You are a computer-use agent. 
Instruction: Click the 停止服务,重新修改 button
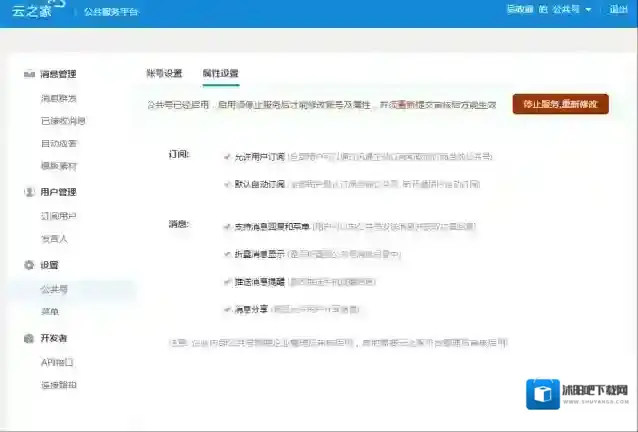(x=561, y=104)
